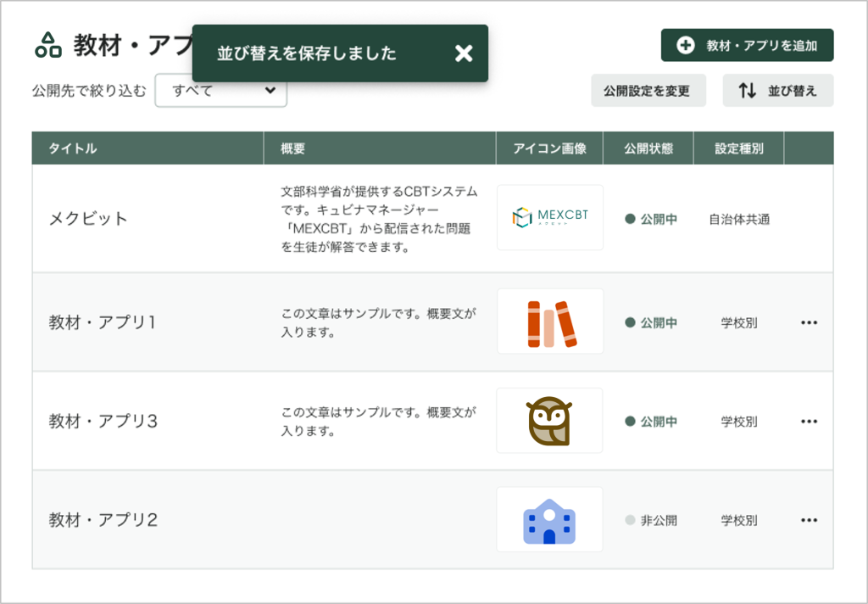Screen dimensions: 868x604
Task: Click the up-down arrows sort icon
Action: (x=748, y=90)
